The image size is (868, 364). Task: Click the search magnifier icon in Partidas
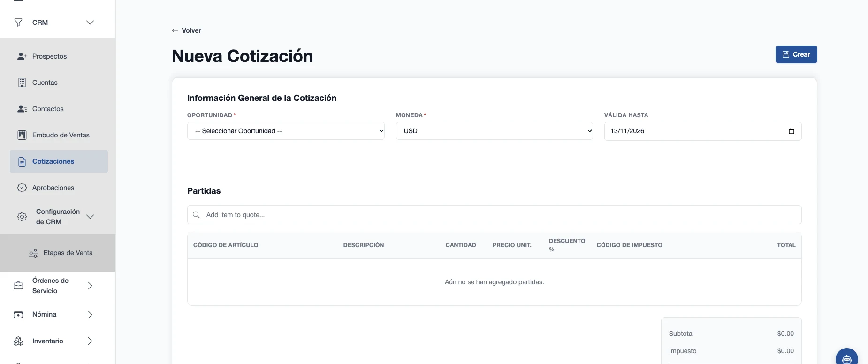point(197,215)
